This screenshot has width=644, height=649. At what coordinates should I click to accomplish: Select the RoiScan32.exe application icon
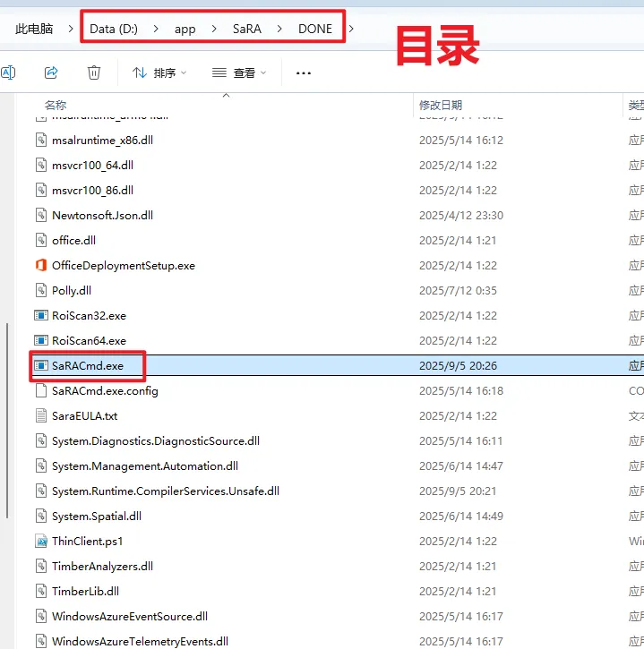click(x=41, y=315)
